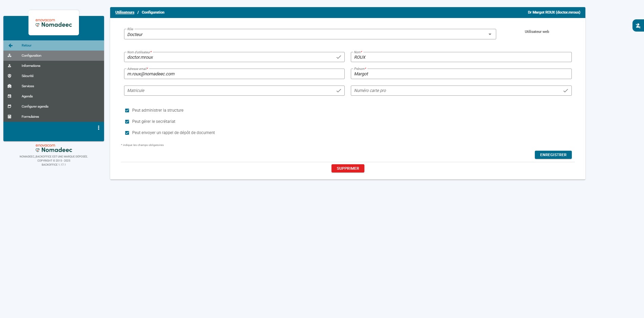Click the Utilisateur web label
The width and height of the screenshot is (644, 318).
tap(537, 32)
